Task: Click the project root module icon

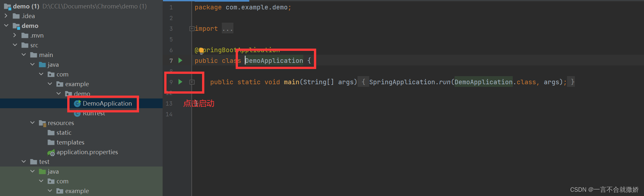Action: point(7,6)
